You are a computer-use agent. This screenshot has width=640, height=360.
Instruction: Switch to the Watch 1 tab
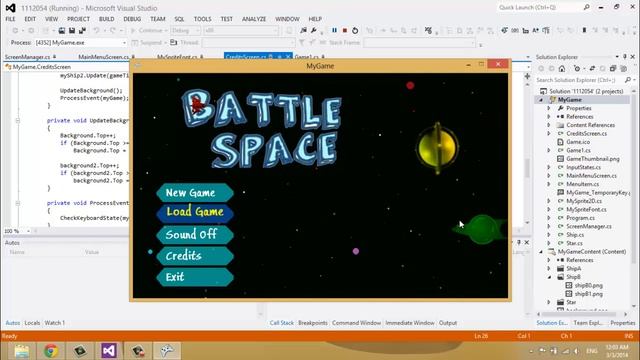(55, 323)
